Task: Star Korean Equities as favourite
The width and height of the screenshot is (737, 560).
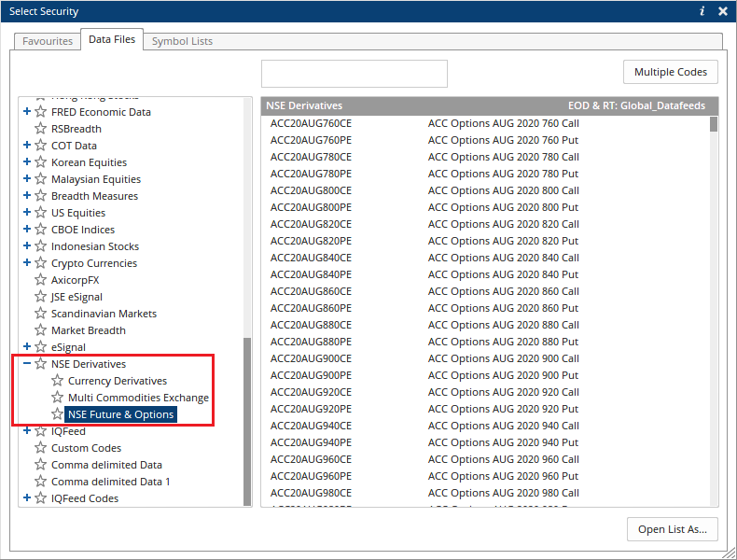Action: [41, 162]
